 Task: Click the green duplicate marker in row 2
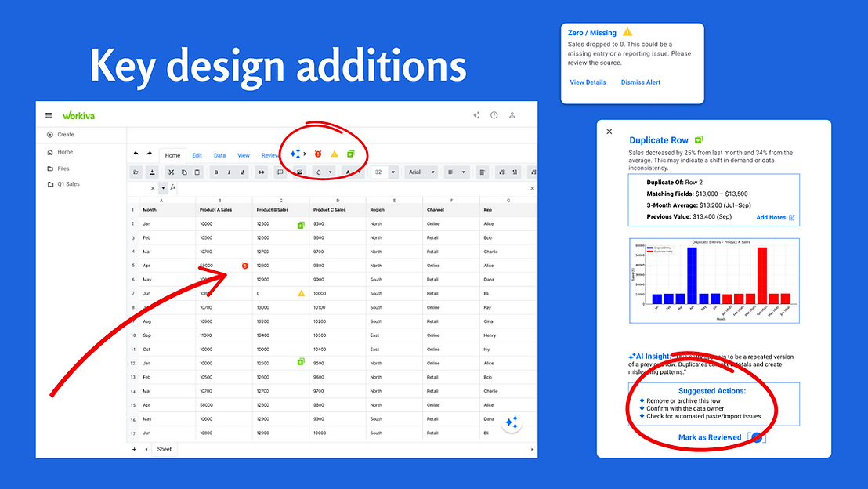click(x=301, y=225)
